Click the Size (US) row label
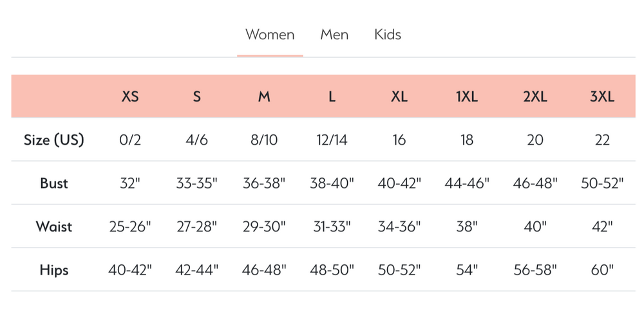The width and height of the screenshot is (644, 319). (x=54, y=140)
